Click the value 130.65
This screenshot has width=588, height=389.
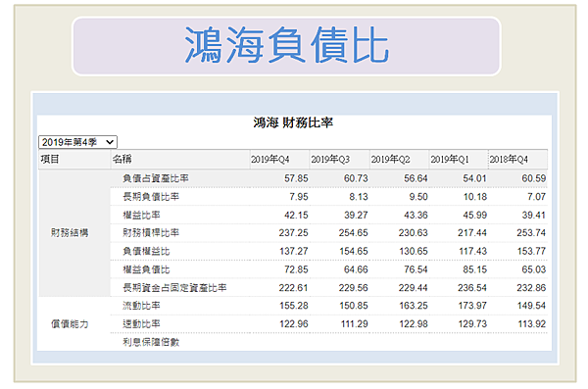coord(413,251)
